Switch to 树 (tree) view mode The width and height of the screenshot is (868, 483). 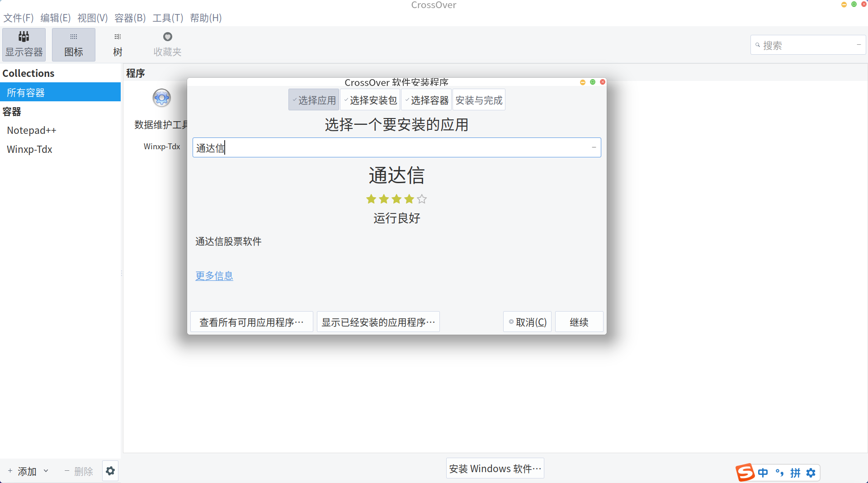pyautogui.click(x=117, y=43)
